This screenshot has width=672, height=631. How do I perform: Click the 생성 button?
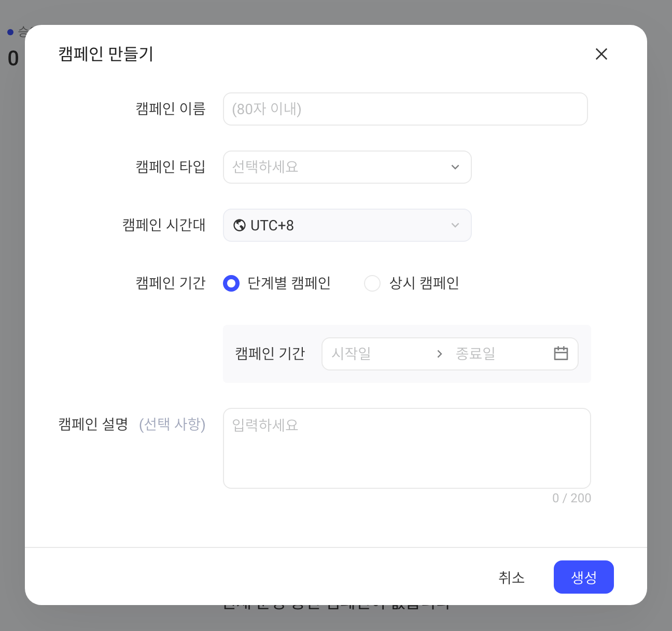point(584,577)
